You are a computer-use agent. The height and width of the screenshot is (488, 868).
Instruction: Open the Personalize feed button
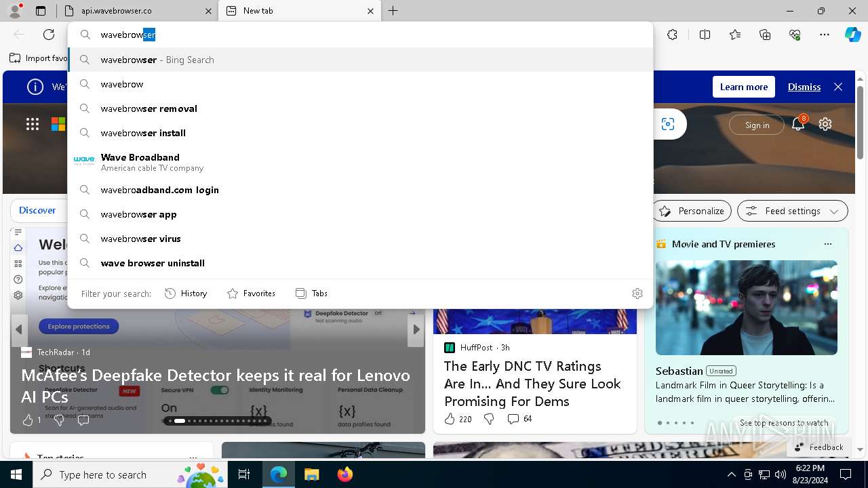click(692, 211)
